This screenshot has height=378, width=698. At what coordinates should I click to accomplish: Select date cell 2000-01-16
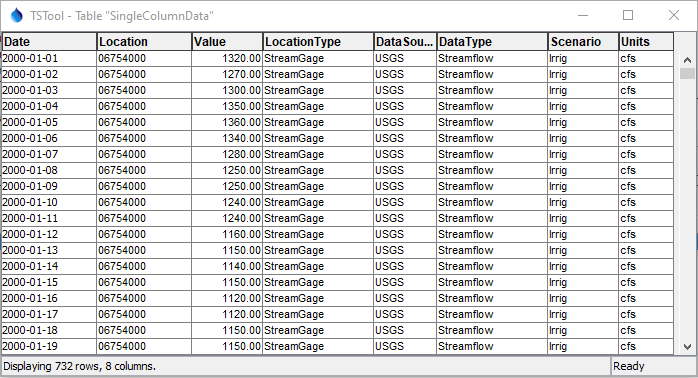[x=49, y=299]
